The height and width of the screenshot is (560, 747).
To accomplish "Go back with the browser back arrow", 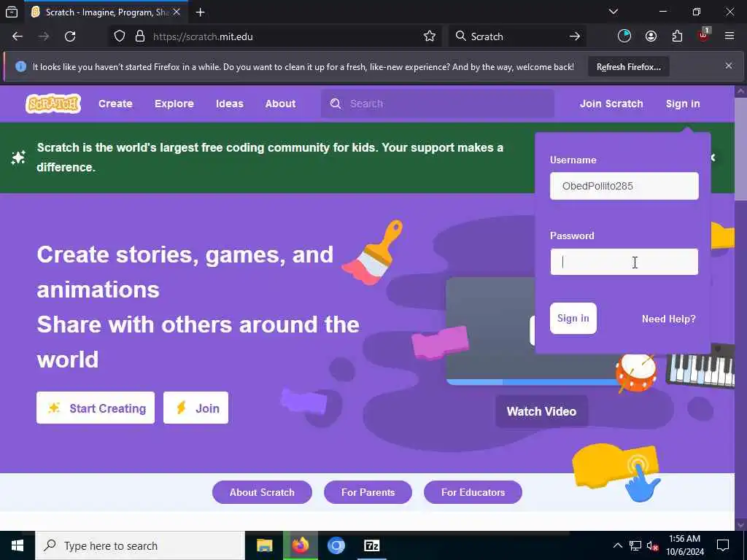I will pos(18,36).
